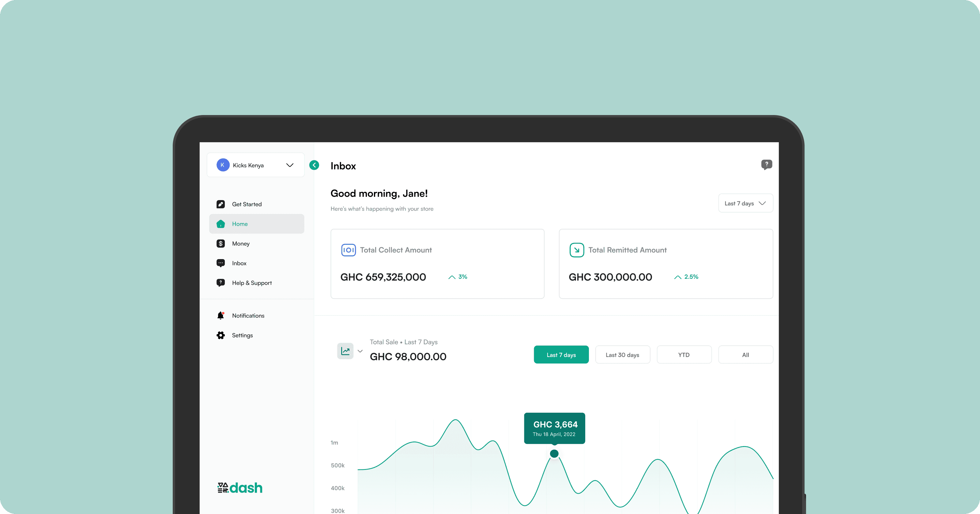Click the Total Collect Amount icon
The image size is (980, 514).
pos(348,250)
